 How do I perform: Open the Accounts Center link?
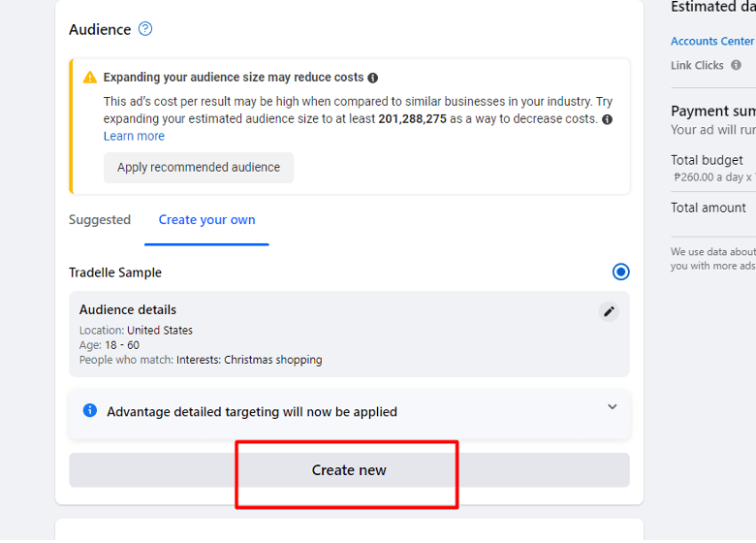tap(712, 41)
